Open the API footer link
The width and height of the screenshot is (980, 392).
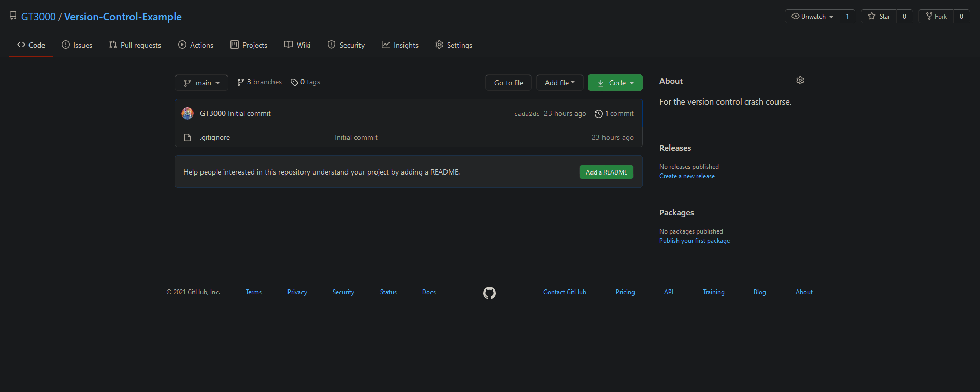tap(669, 292)
